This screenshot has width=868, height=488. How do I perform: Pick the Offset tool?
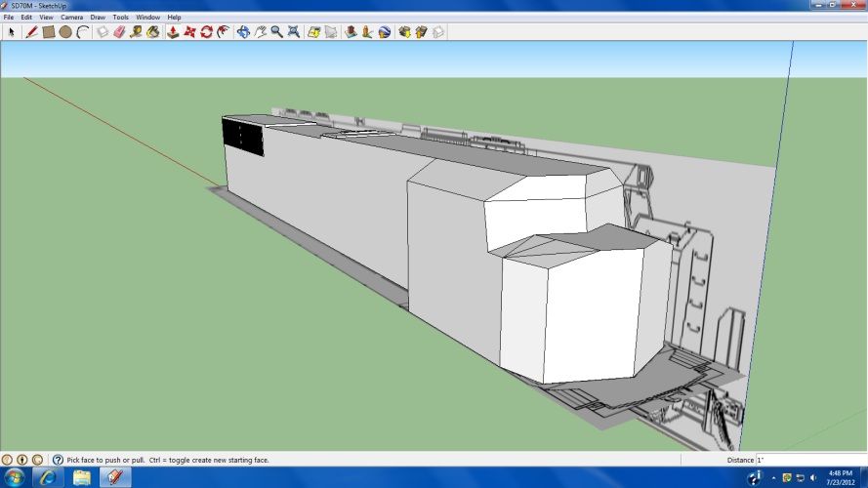(224, 32)
